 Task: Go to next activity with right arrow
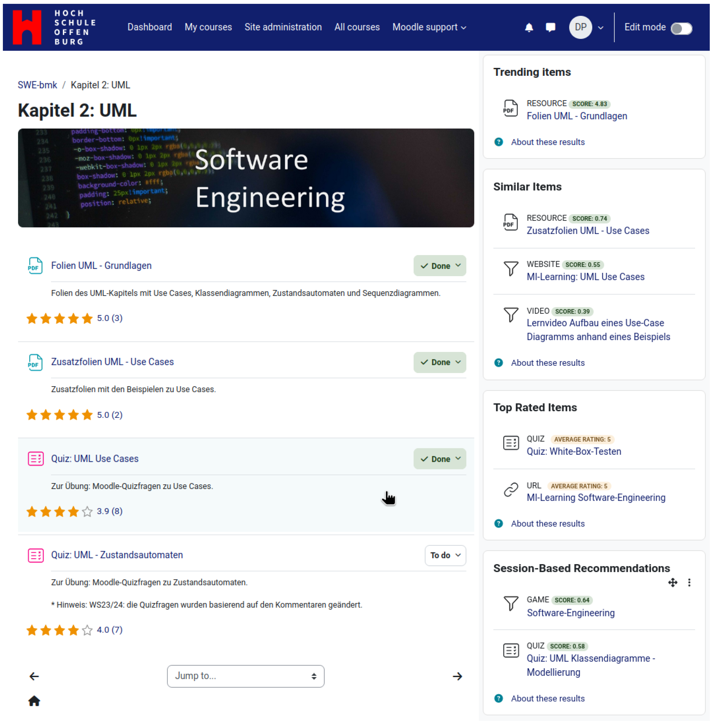point(457,676)
